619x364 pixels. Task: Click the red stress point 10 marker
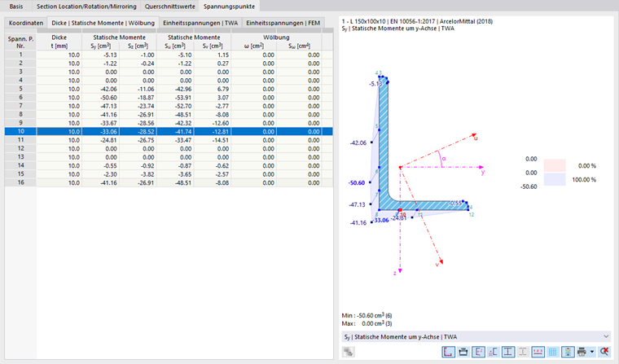[x=400, y=210]
